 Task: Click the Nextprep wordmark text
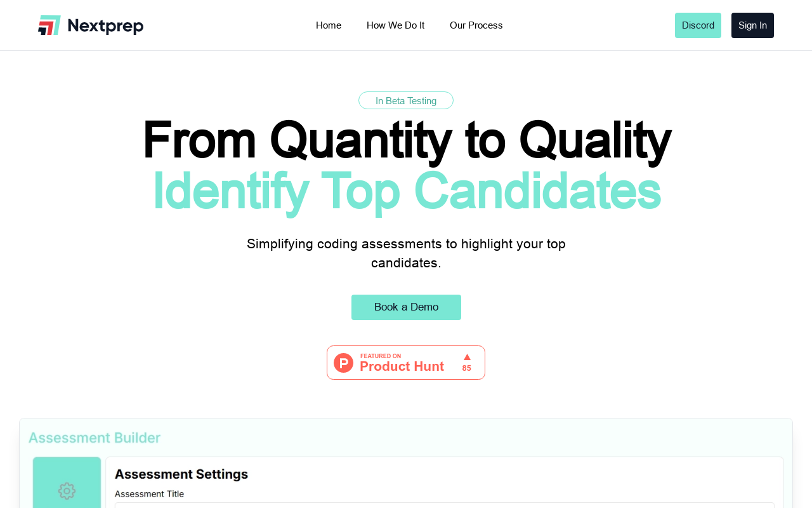(105, 26)
